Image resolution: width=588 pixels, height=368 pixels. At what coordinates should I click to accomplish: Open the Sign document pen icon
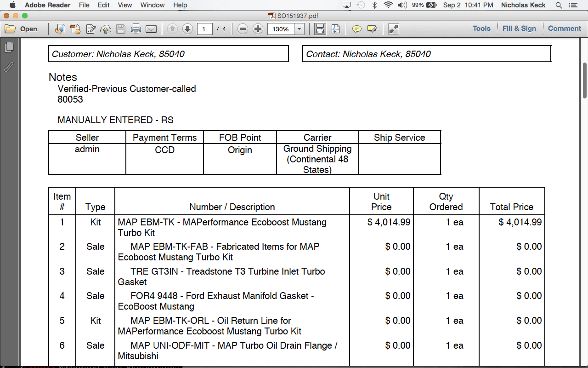[x=91, y=29]
